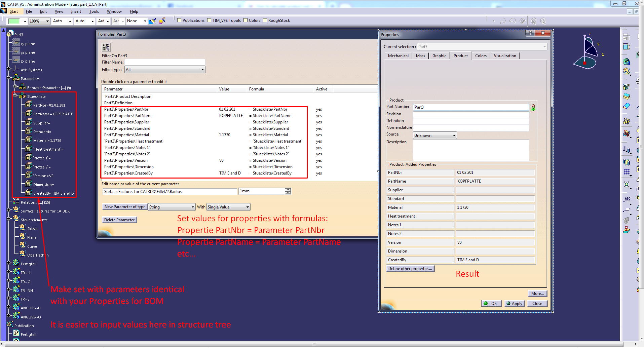The height and width of the screenshot is (348, 644).
Task: Click Define other properties button
Action: (x=410, y=269)
